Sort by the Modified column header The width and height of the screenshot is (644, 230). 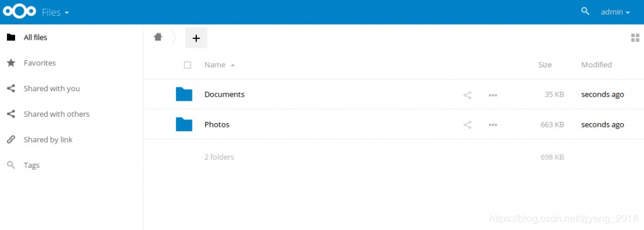pyautogui.click(x=596, y=65)
